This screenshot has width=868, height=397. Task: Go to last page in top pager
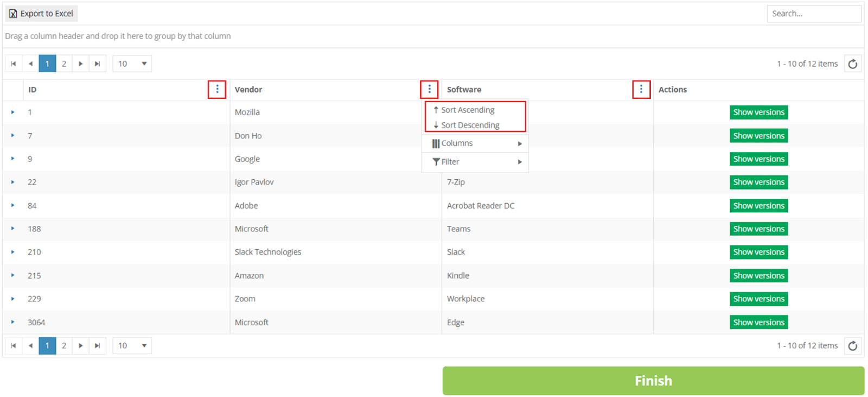point(97,64)
